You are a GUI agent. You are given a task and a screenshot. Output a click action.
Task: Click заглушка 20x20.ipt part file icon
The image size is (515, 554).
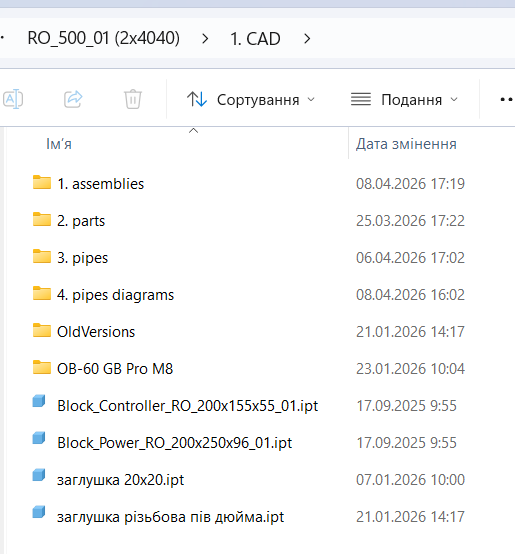[39, 475]
